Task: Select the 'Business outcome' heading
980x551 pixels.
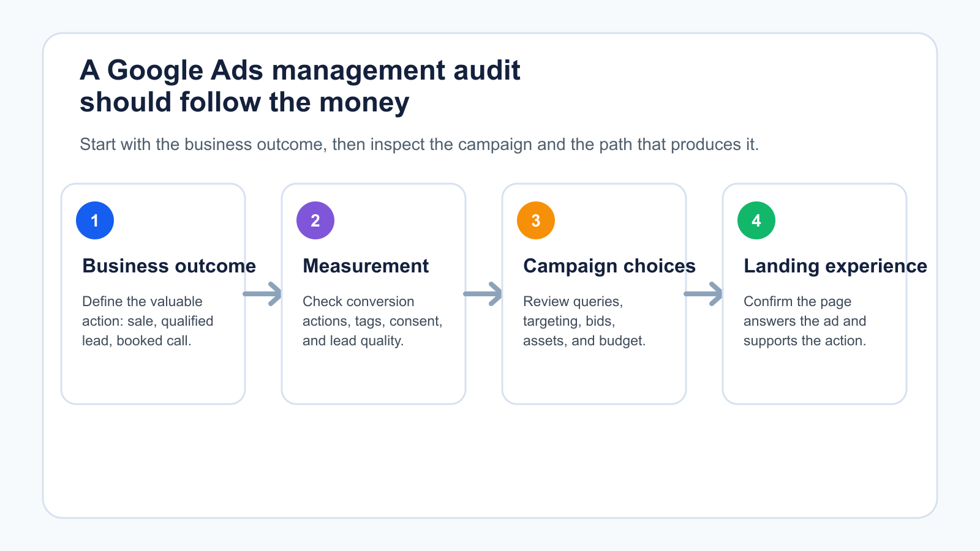Action: pyautogui.click(x=169, y=266)
